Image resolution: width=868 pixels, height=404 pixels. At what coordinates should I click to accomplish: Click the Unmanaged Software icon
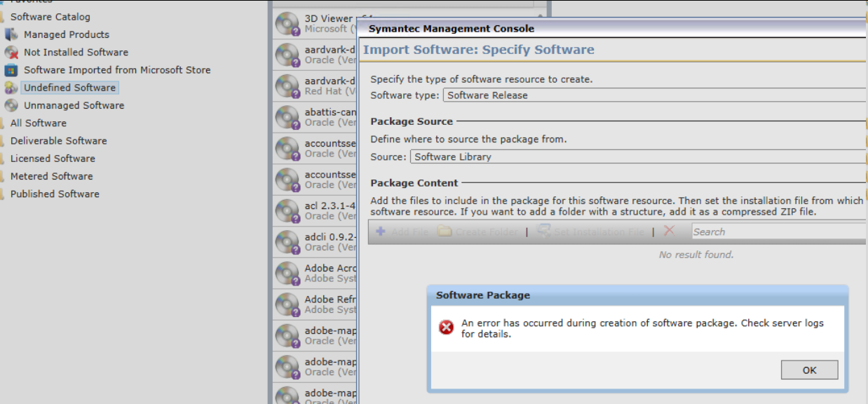click(x=11, y=105)
